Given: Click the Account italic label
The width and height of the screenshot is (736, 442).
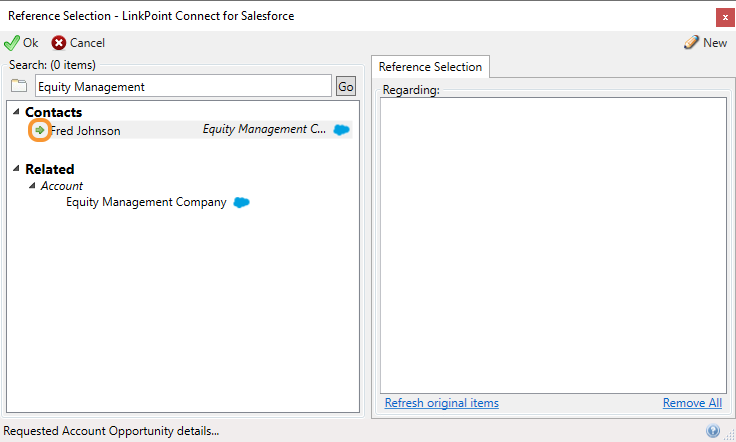Looking at the screenshot, I should click(61, 186).
